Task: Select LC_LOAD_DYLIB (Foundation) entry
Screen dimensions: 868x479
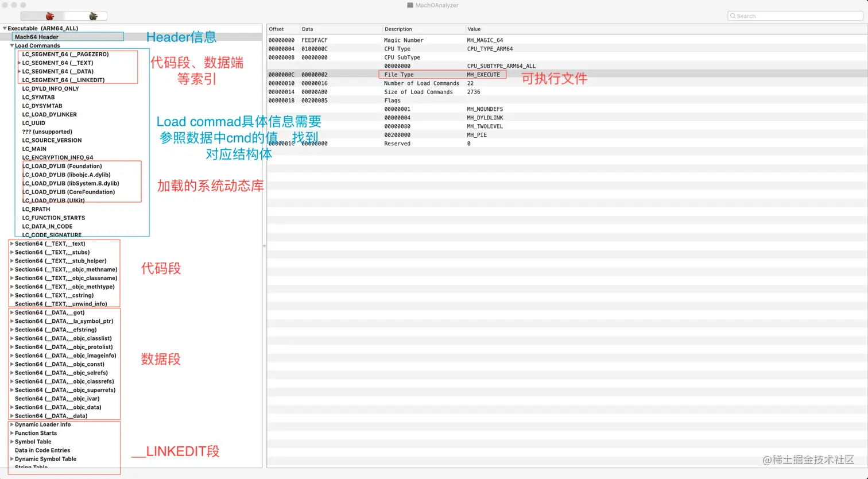Action: tap(62, 166)
